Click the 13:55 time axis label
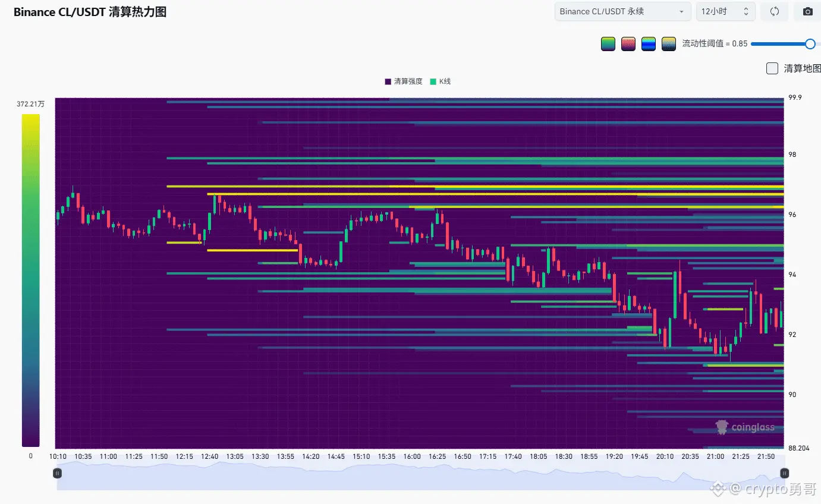The height and width of the screenshot is (504, 821). (x=285, y=456)
